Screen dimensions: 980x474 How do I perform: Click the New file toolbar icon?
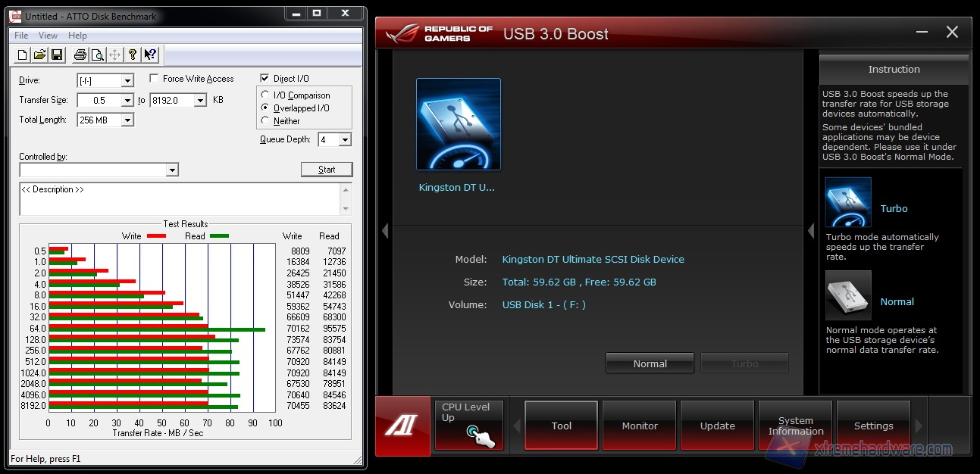[23, 55]
